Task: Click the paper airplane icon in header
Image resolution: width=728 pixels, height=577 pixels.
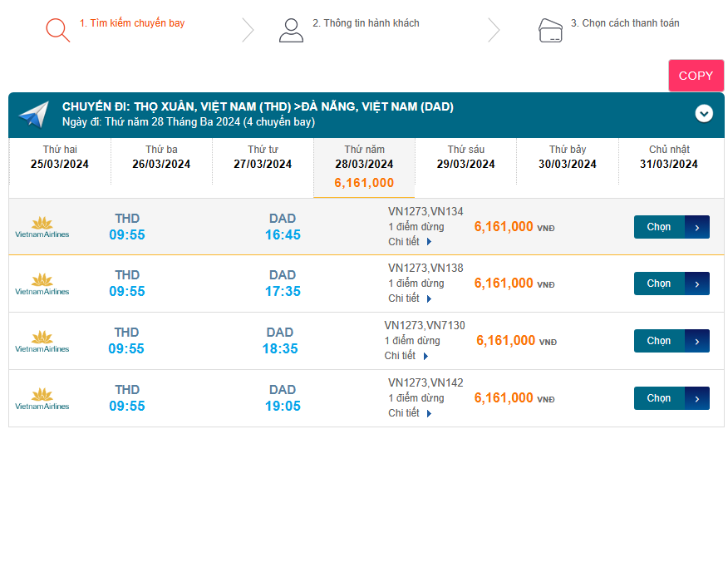Action: point(34,114)
